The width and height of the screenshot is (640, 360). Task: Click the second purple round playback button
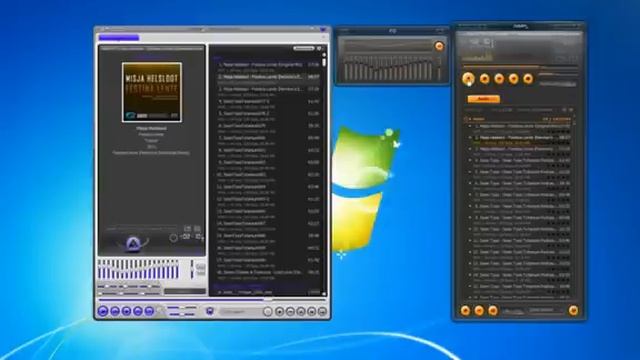point(115,311)
